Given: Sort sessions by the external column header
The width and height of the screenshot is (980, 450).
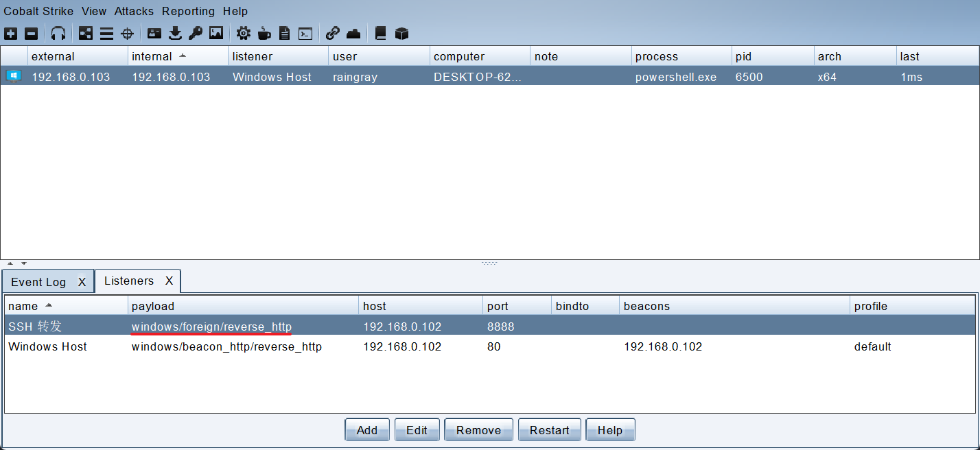Looking at the screenshot, I should tap(78, 56).
